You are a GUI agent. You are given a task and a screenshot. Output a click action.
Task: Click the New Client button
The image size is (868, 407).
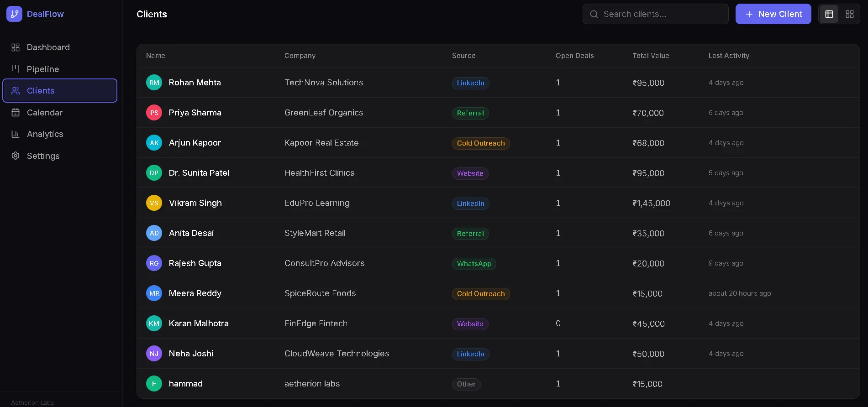773,14
